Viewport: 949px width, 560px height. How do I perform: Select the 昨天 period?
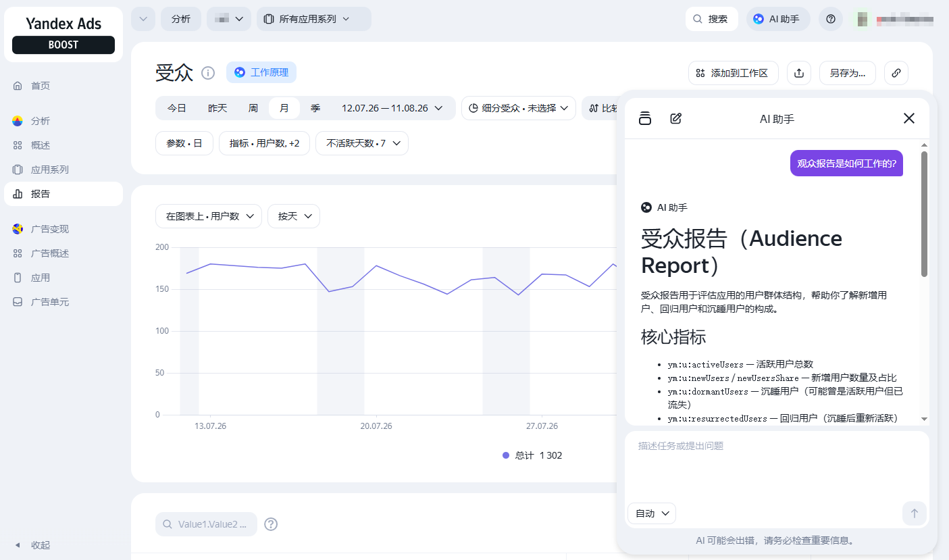pos(217,108)
